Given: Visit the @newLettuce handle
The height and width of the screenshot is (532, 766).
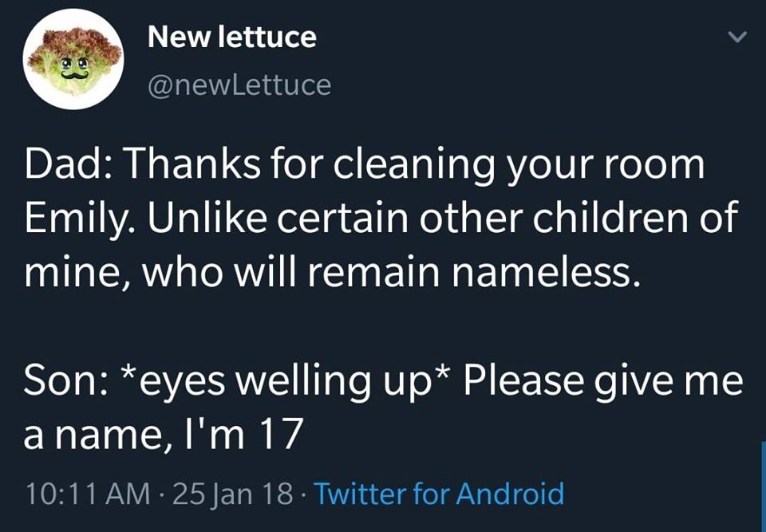Looking at the screenshot, I should pyautogui.click(x=239, y=85).
